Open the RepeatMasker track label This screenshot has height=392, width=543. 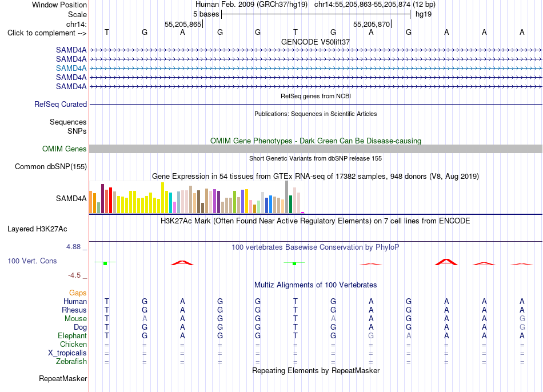pyautogui.click(x=63, y=378)
